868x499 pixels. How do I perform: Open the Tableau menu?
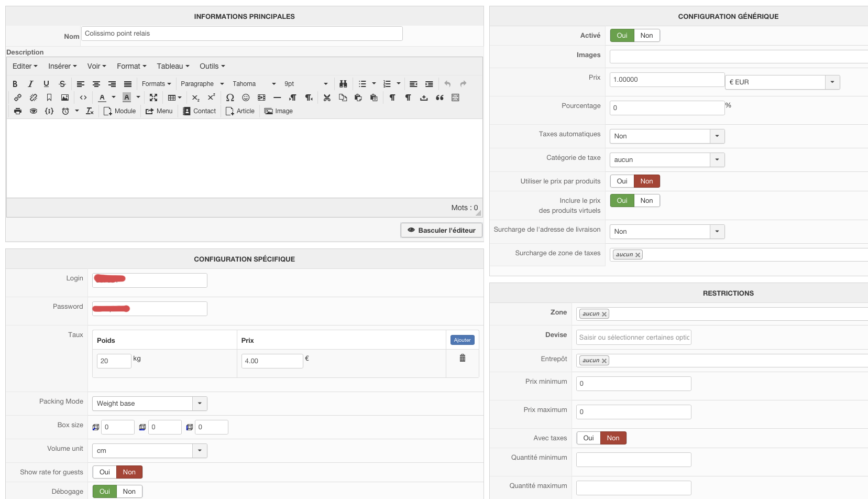point(173,66)
